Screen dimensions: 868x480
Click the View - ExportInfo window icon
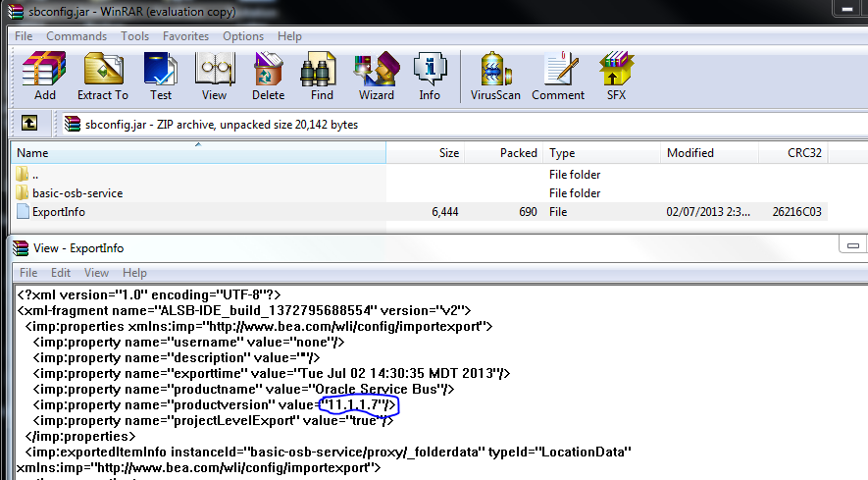tap(21, 247)
